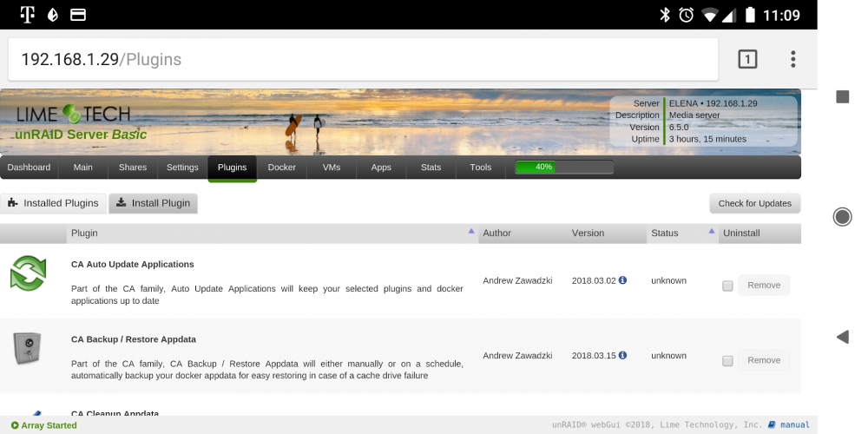Tap the Android recent apps square button
The height and width of the screenshot is (434, 868).
[843, 97]
